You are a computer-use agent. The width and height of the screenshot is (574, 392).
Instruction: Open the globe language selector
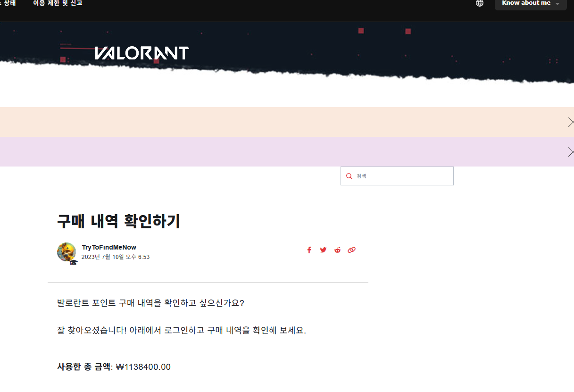click(x=480, y=3)
